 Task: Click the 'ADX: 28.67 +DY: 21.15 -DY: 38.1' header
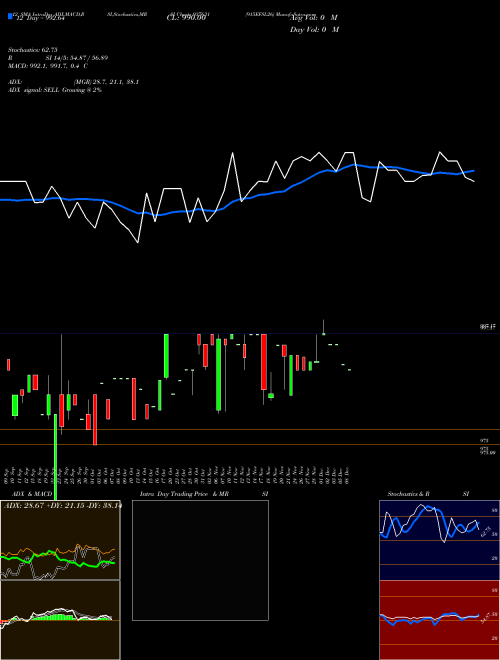62,506
